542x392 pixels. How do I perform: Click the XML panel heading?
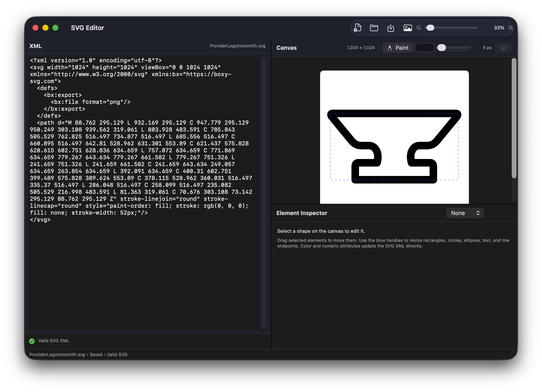click(x=36, y=46)
